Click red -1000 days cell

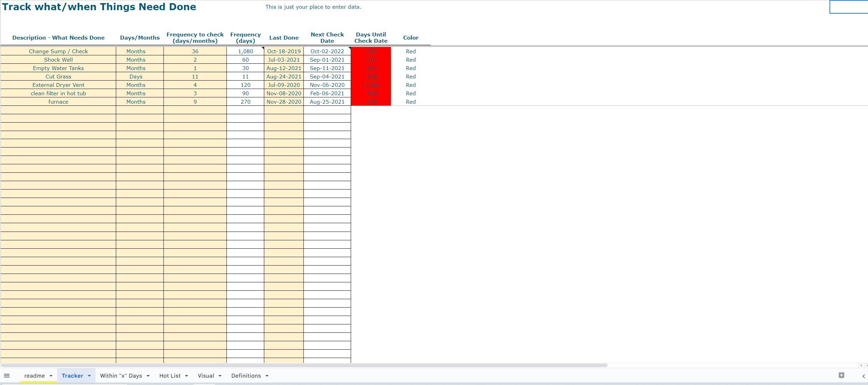pos(371,85)
